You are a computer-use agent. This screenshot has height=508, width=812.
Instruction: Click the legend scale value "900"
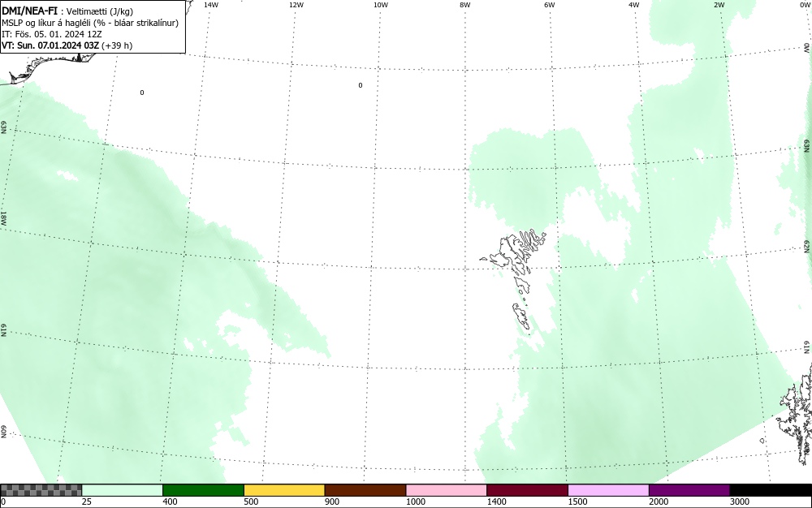coord(332,502)
